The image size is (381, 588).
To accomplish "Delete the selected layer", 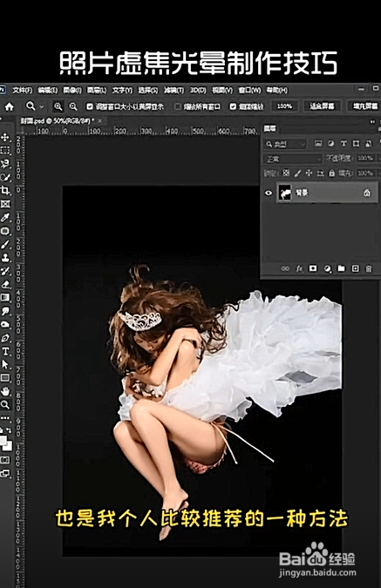I will (369, 268).
